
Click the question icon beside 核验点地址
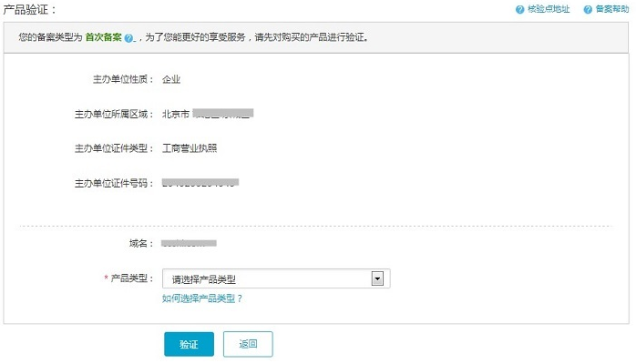[x=520, y=9]
